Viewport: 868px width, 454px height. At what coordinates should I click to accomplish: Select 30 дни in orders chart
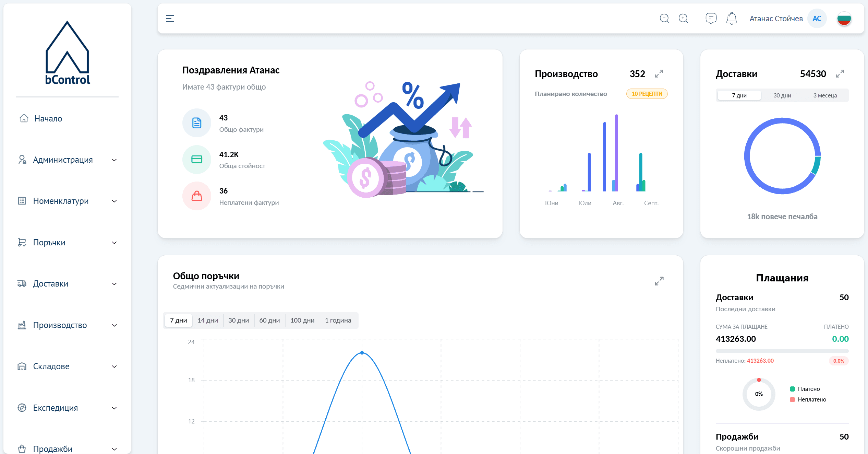tap(239, 320)
